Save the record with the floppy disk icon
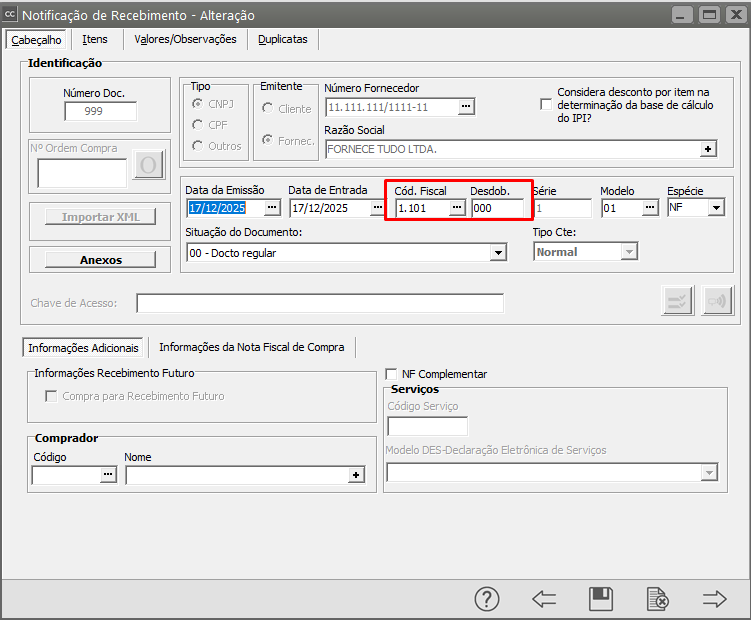Screen dimensions: 751x620 [601, 599]
